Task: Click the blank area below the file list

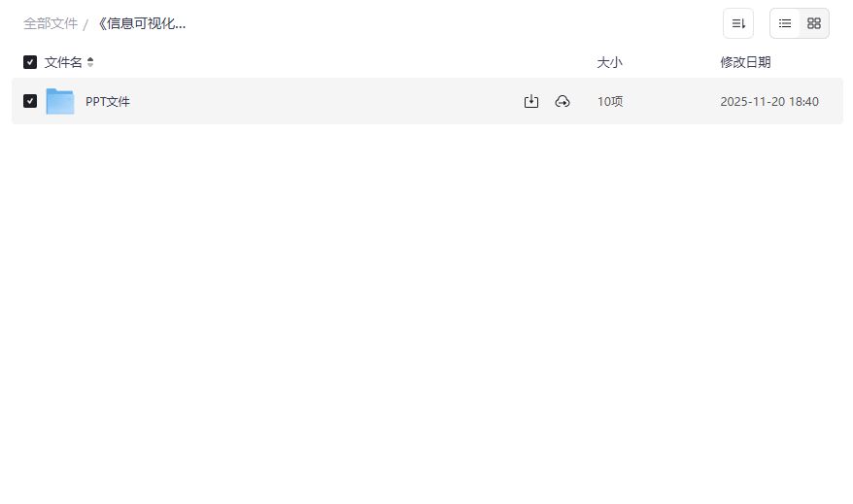Action: tap(426, 311)
